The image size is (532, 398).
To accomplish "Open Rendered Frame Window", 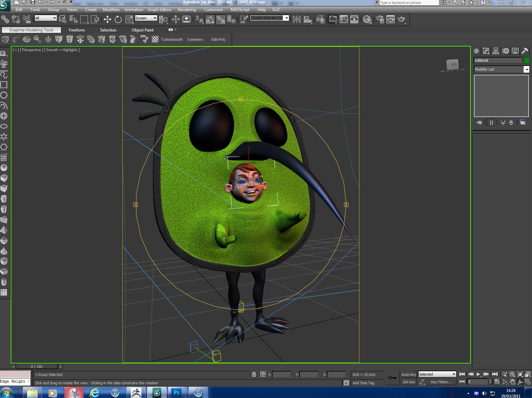I will [391, 19].
